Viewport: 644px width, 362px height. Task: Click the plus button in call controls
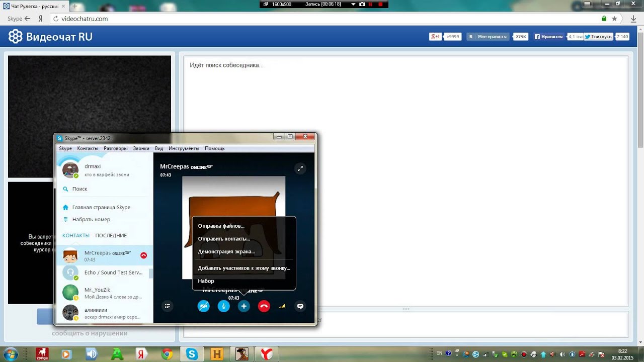click(x=244, y=306)
